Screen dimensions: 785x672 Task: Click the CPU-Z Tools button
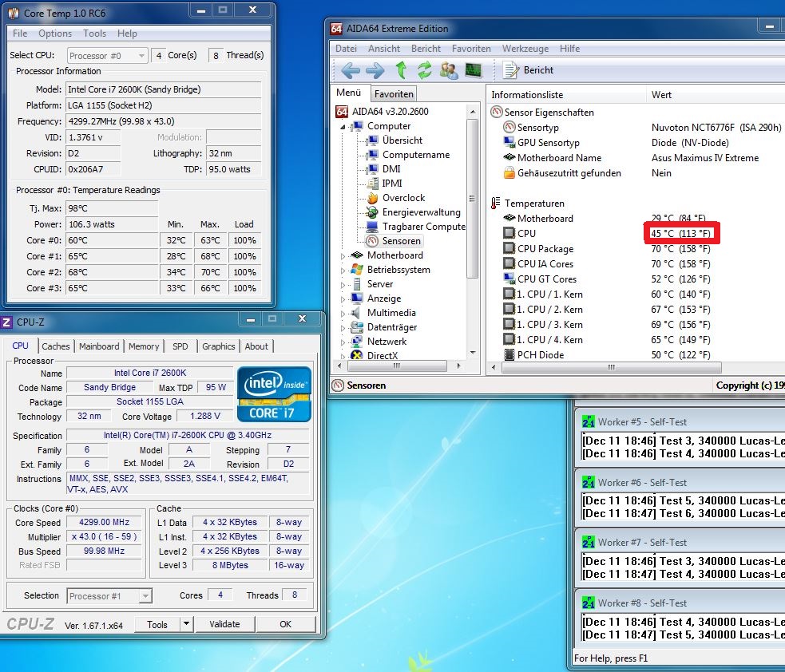click(x=157, y=624)
